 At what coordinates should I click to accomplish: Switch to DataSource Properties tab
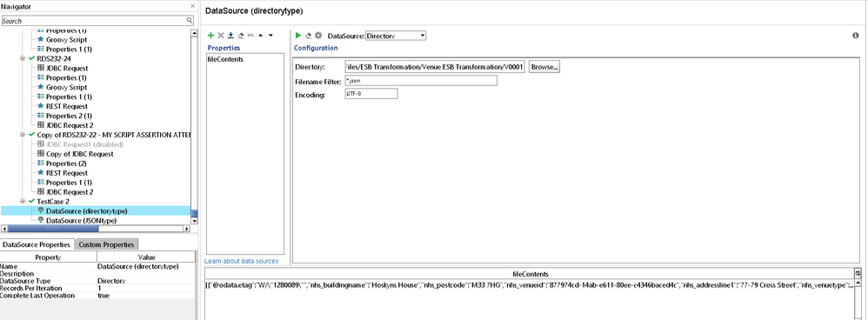point(37,244)
